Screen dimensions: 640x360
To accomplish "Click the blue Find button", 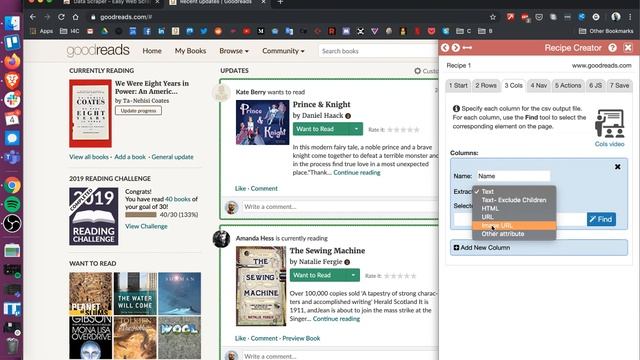I will click(x=601, y=219).
